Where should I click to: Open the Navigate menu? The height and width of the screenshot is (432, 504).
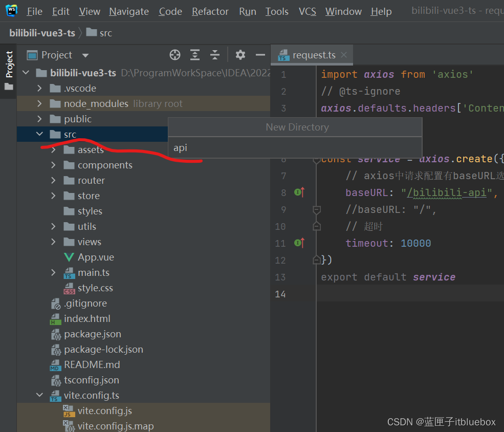[129, 12]
